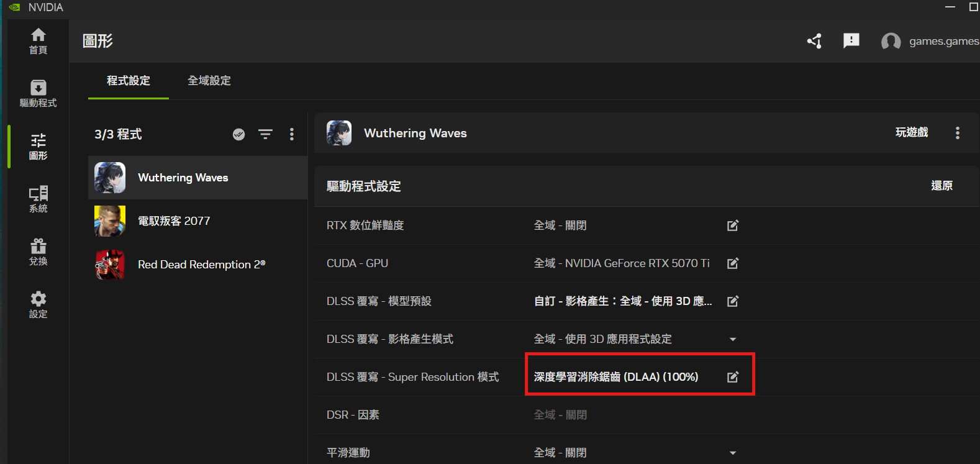The height and width of the screenshot is (464, 980).
Task: Click the 圖形 page title
Action: click(98, 41)
